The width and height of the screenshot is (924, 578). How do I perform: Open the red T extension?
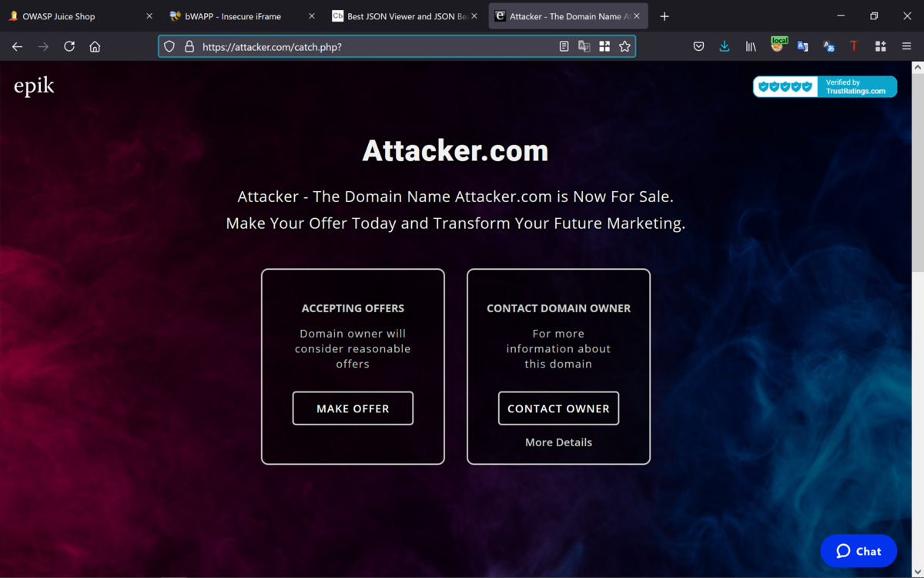(854, 46)
